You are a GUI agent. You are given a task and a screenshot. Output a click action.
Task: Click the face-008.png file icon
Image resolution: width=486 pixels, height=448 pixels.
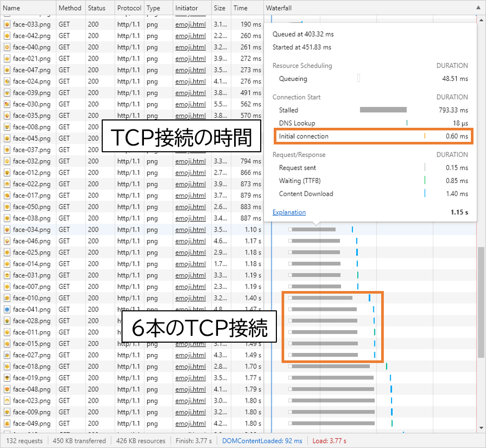click(7, 127)
